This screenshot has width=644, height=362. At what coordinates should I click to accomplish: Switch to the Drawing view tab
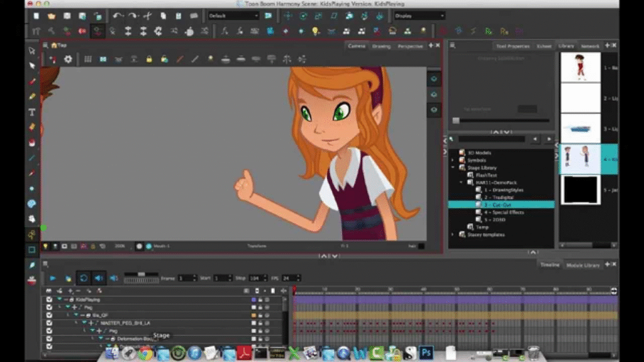381,46
